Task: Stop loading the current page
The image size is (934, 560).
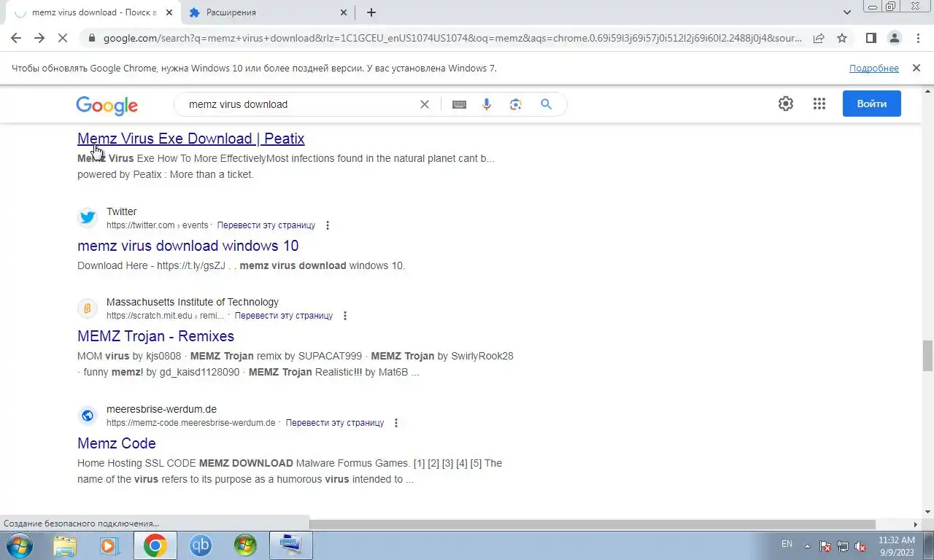Action: click(x=63, y=38)
